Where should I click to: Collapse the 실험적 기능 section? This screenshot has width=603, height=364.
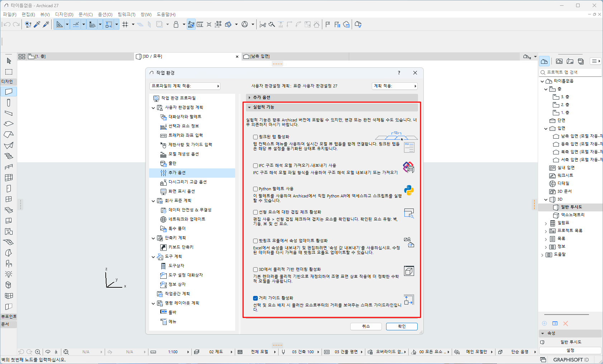(x=332, y=107)
